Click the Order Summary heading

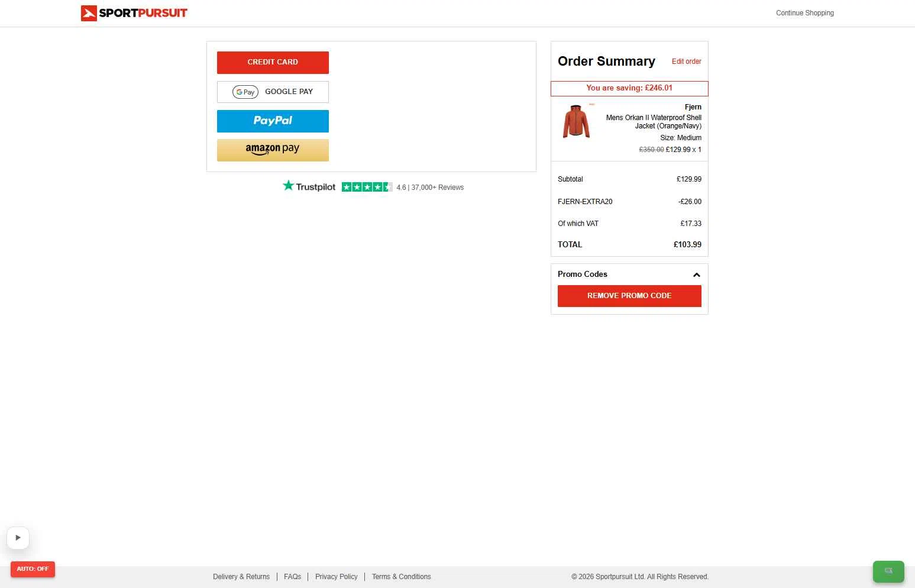point(606,62)
